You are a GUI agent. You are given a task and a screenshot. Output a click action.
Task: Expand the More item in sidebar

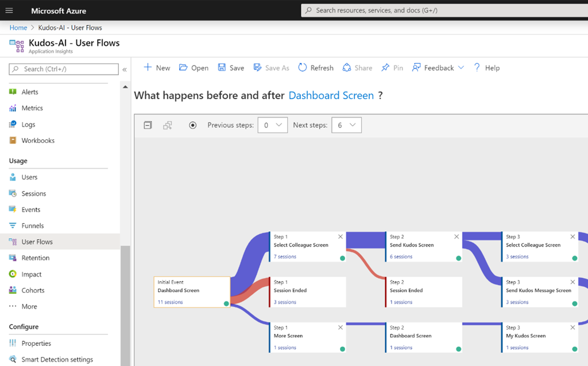click(x=29, y=306)
